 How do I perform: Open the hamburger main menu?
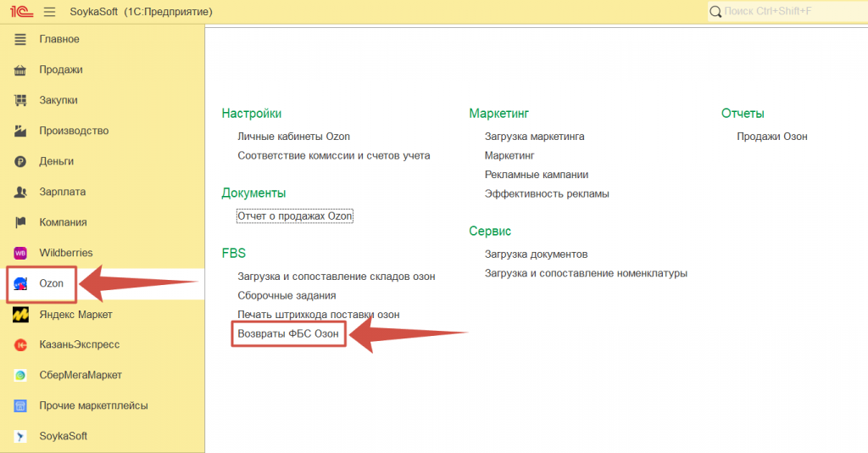[x=49, y=12]
